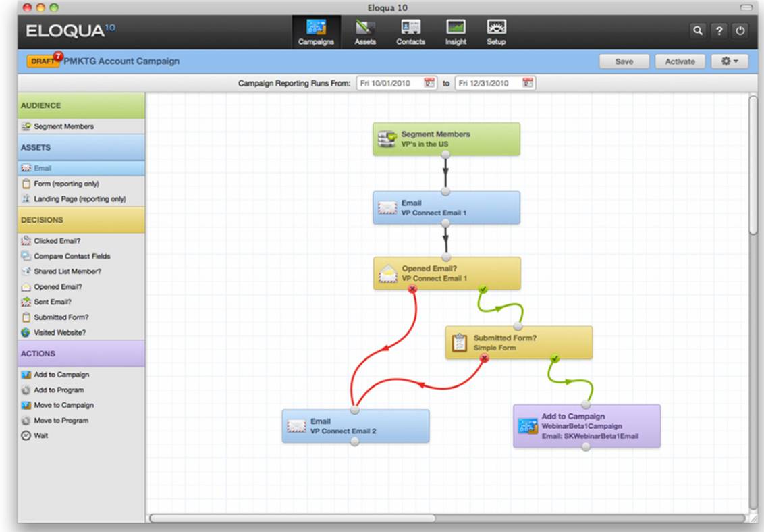764x532 pixels.
Task: Open the start date calendar picker
Action: tap(429, 83)
